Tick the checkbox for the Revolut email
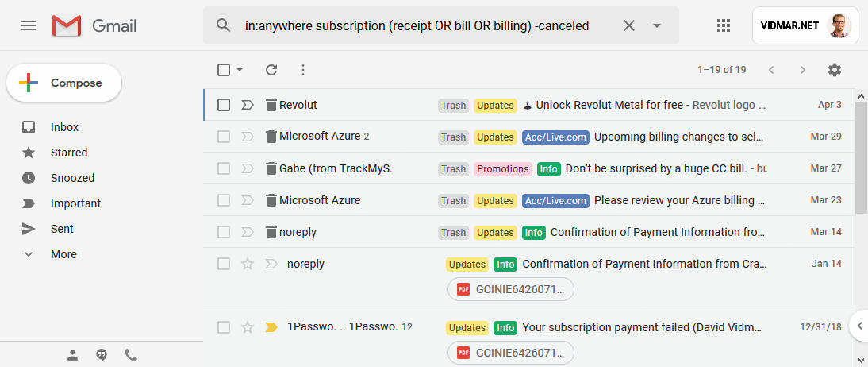The image size is (868, 367). [223, 105]
